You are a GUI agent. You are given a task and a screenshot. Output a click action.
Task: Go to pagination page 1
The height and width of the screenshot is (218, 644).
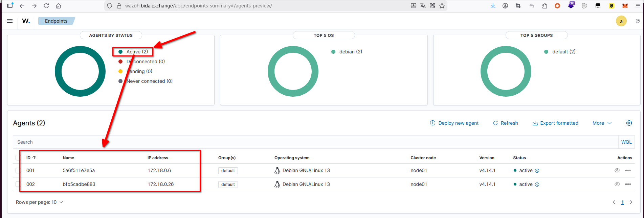click(622, 202)
